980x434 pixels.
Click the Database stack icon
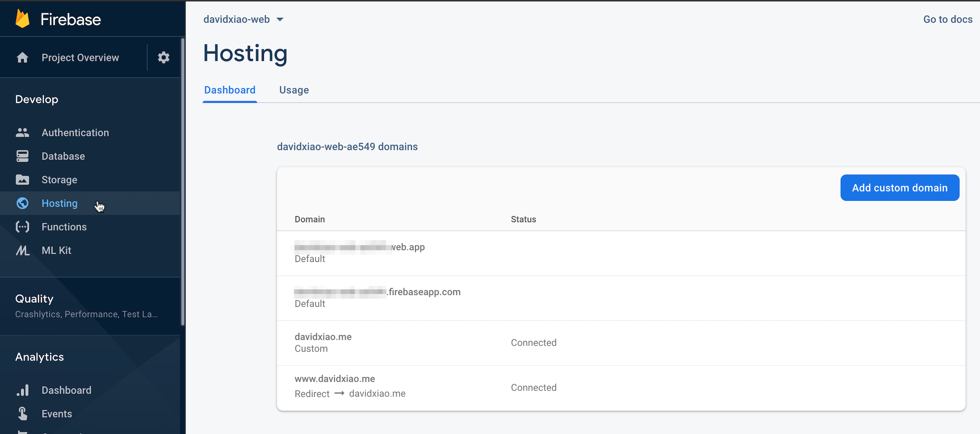22,156
